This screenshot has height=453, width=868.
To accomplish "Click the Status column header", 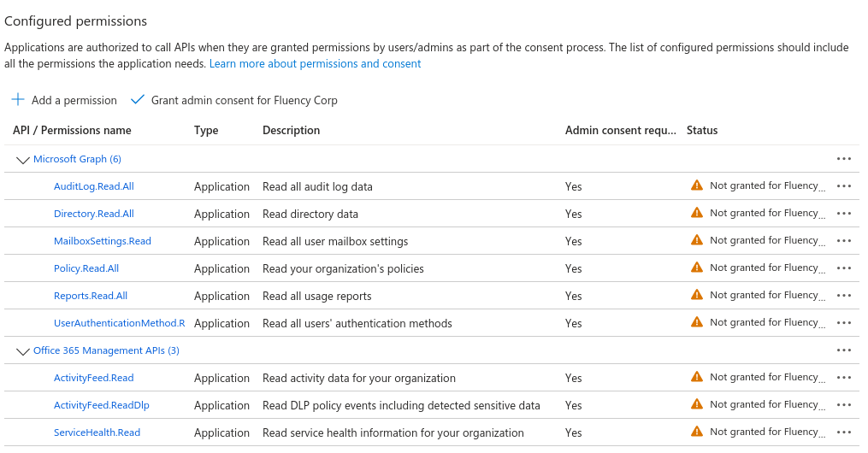I will point(702,131).
